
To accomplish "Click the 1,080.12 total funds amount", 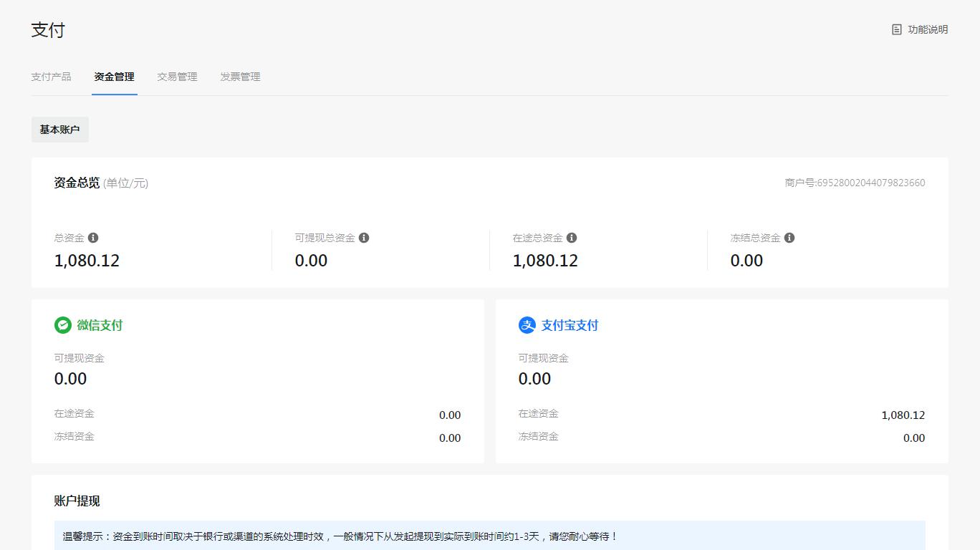I will [87, 261].
